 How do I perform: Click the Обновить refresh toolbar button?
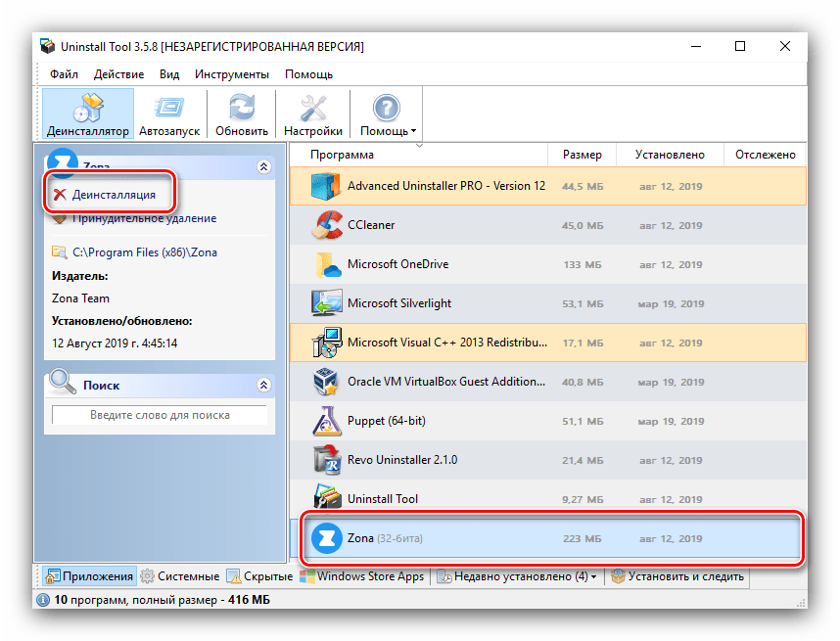tap(242, 114)
